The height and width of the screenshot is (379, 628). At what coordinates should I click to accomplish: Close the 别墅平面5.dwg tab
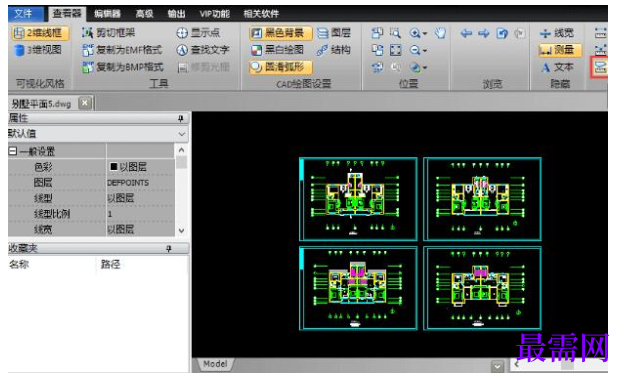tap(85, 103)
